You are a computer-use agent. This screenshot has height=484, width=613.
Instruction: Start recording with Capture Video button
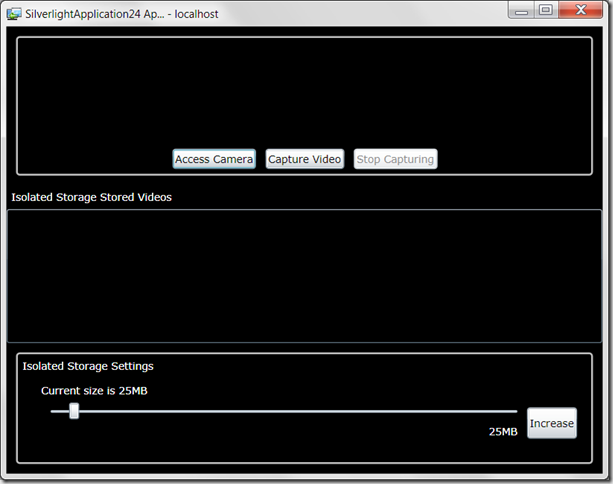tap(305, 159)
